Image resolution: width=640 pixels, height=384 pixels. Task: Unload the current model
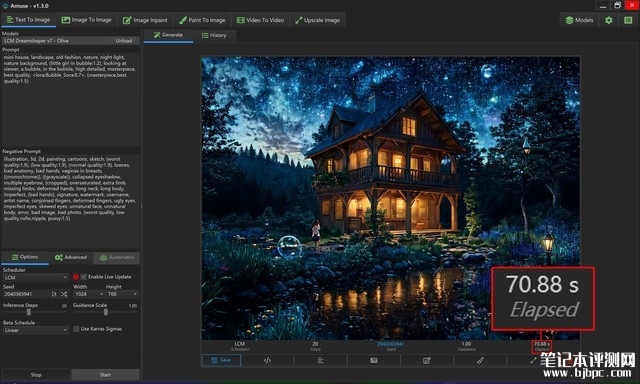(x=124, y=41)
